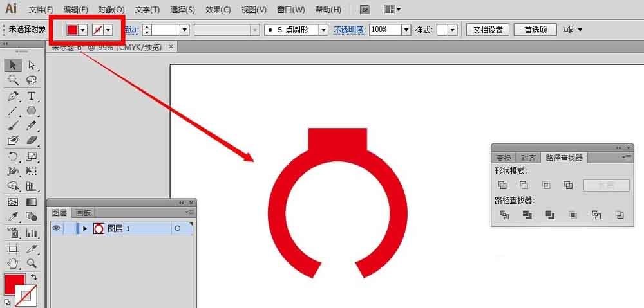Click Minus Front shape mode in Pathfinder

tap(524, 185)
